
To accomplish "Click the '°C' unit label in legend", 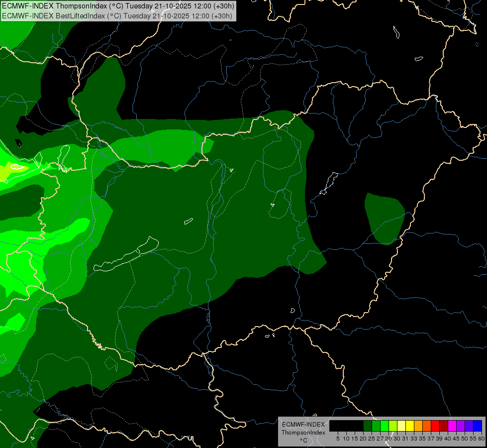I will click(x=303, y=440).
